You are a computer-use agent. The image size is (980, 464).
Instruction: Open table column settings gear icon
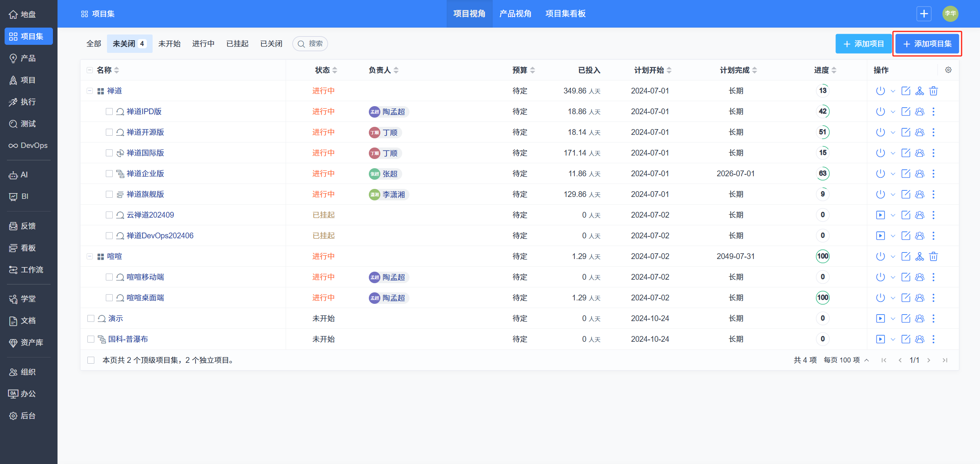point(948,70)
